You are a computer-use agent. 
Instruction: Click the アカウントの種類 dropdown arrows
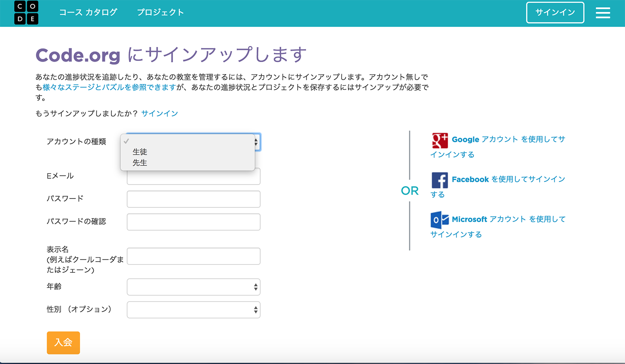click(256, 142)
